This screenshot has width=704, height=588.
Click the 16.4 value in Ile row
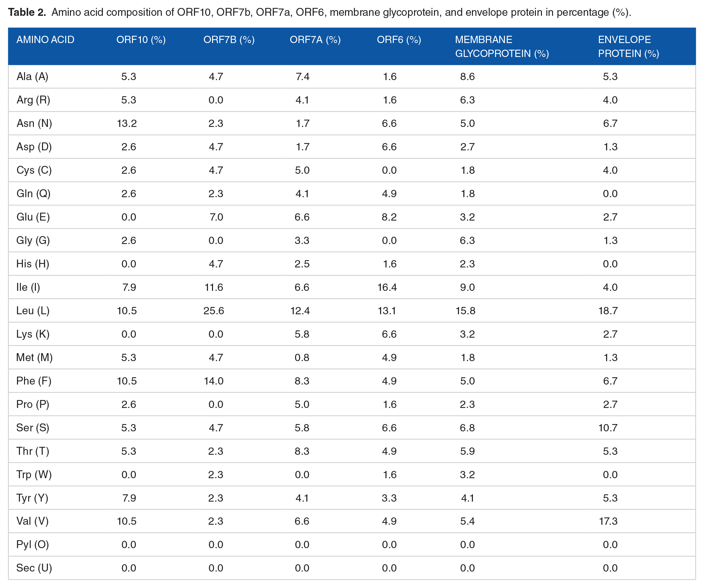pos(387,287)
